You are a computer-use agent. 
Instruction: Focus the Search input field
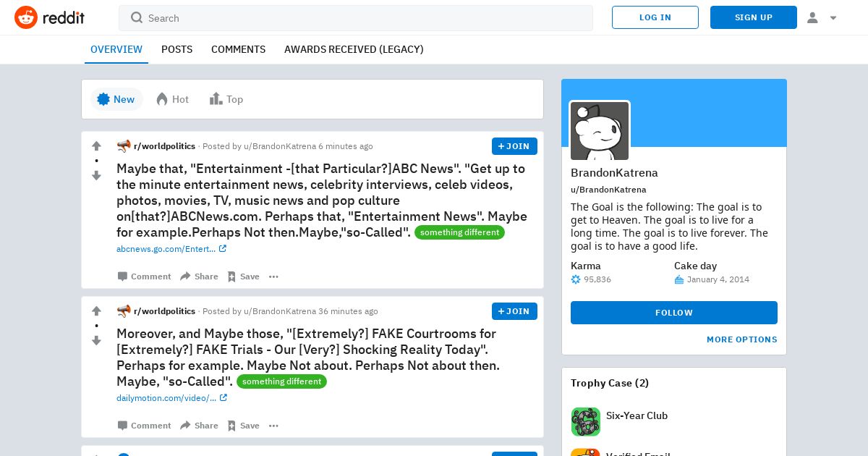click(x=356, y=18)
